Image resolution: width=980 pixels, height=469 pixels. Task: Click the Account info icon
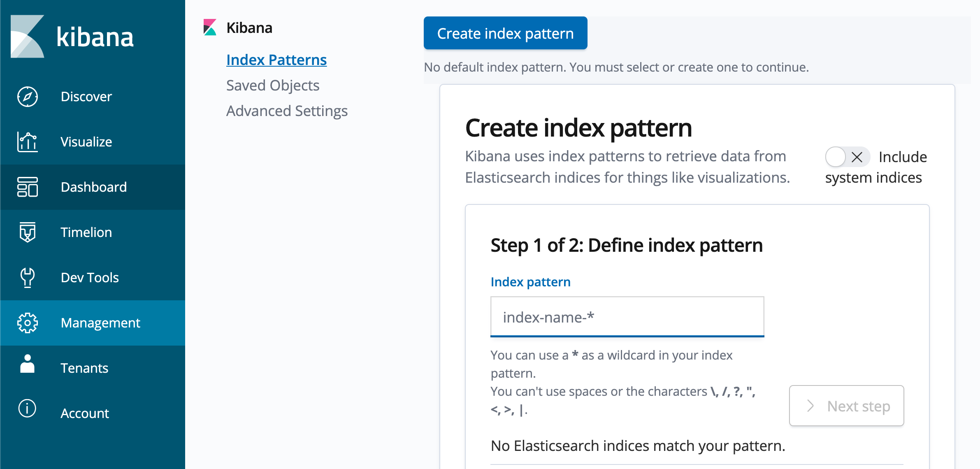point(27,413)
